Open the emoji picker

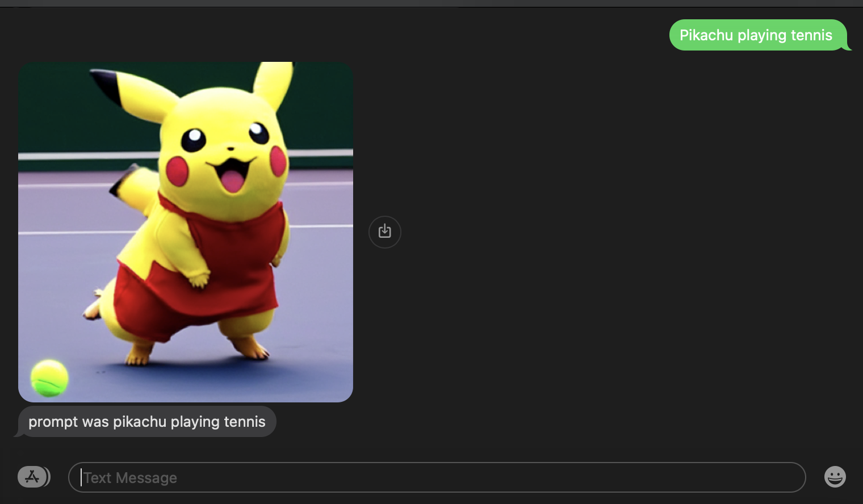pyautogui.click(x=835, y=477)
